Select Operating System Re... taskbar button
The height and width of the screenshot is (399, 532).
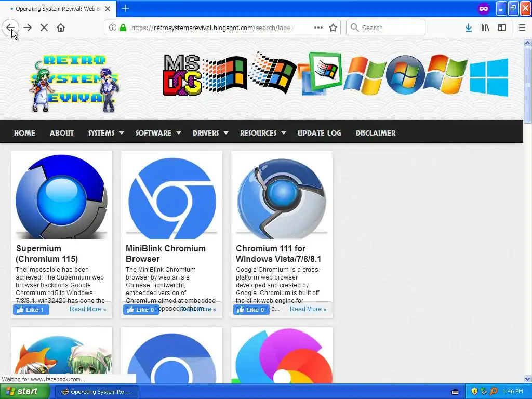(96, 392)
